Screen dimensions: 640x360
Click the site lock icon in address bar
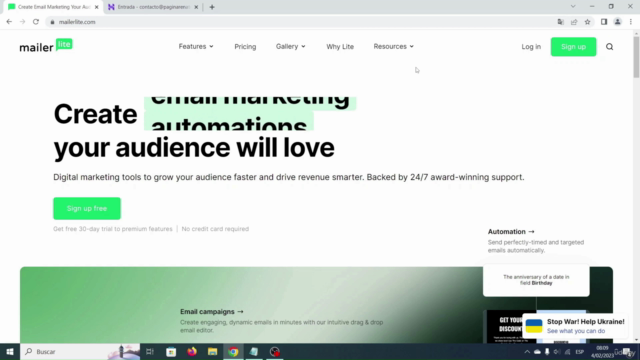(52, 22)
